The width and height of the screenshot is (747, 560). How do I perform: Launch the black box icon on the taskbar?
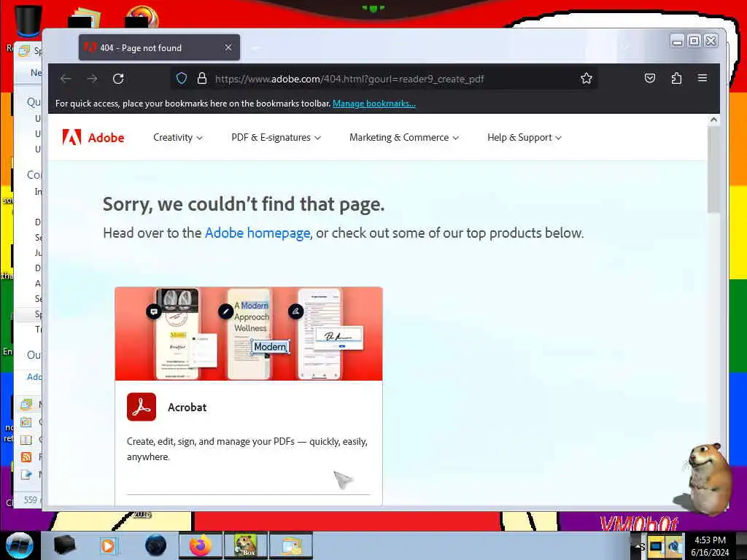(64, 545)
